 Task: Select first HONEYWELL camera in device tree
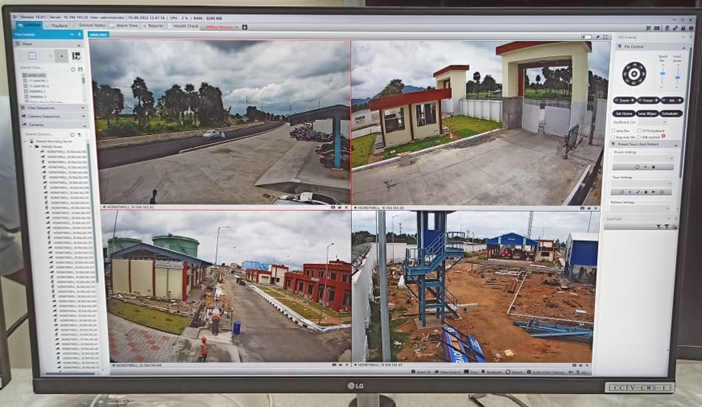(x=65, y=152)
